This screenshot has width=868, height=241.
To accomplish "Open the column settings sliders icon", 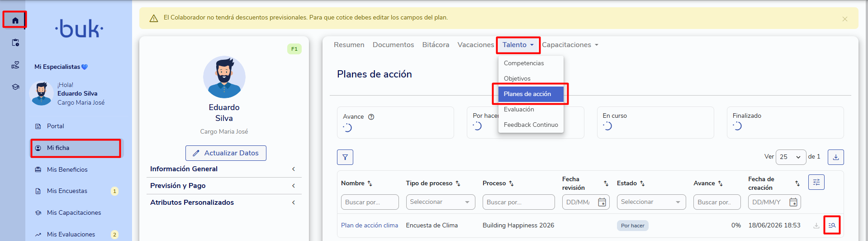I will [x=816, y=182].
